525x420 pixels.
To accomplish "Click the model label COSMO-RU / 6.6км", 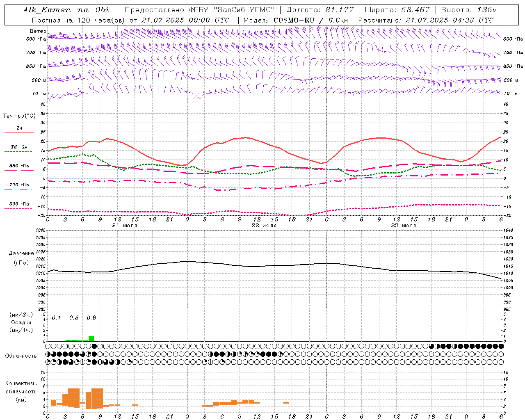I will 310,20.
